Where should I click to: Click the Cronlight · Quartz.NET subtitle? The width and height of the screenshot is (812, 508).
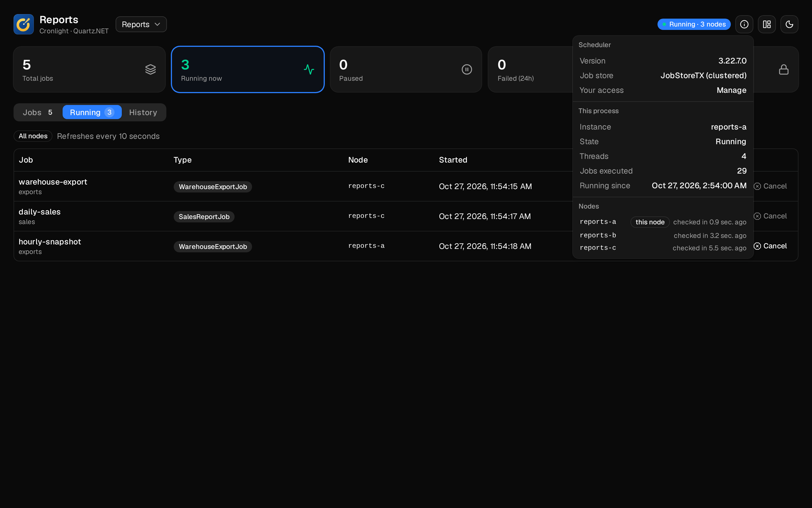pos(74,31)
